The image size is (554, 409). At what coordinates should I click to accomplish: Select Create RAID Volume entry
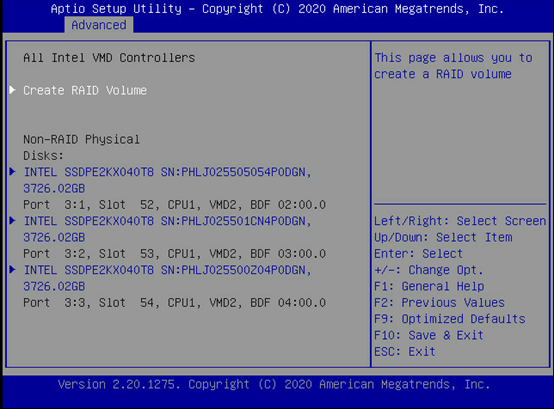point(85,90)
